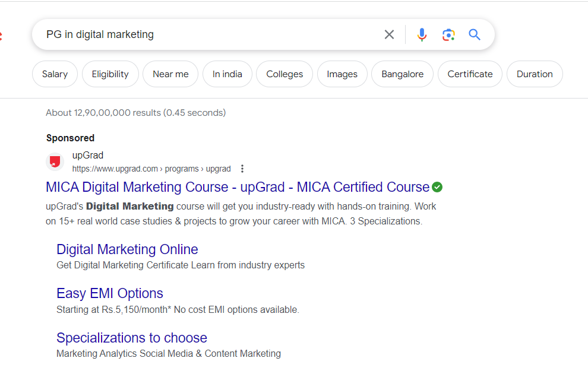The image size is (588, 377).
Task: Click the upGrad's Digital Marketing course description
Action: (x=241, y=214)
